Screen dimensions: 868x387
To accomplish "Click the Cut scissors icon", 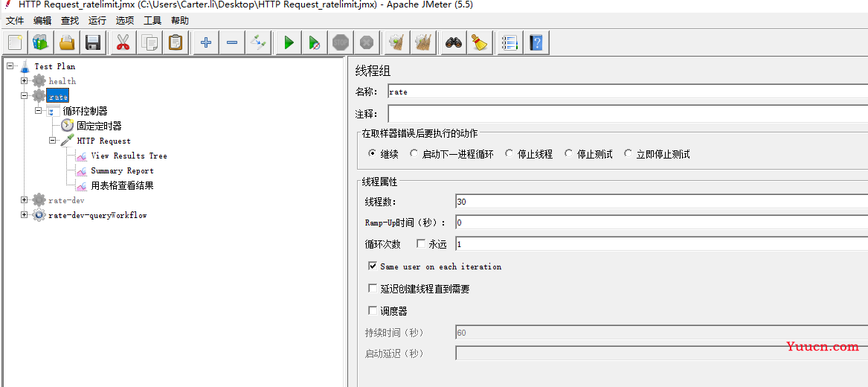I will click(123, 42).
